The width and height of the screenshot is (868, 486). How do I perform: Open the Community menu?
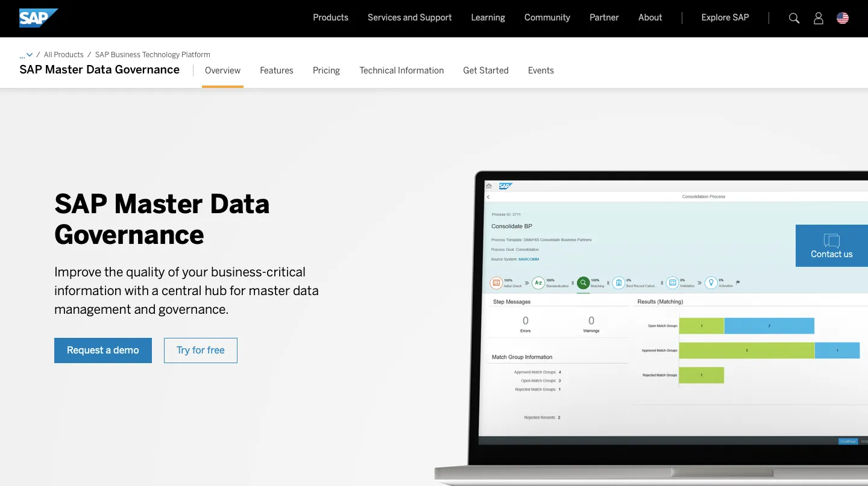[547, 17]
